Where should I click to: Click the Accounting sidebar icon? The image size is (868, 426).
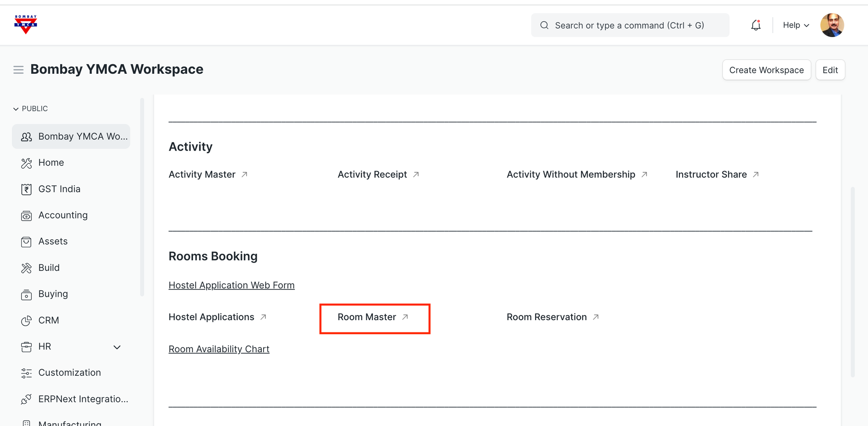[x=26, y=216]
